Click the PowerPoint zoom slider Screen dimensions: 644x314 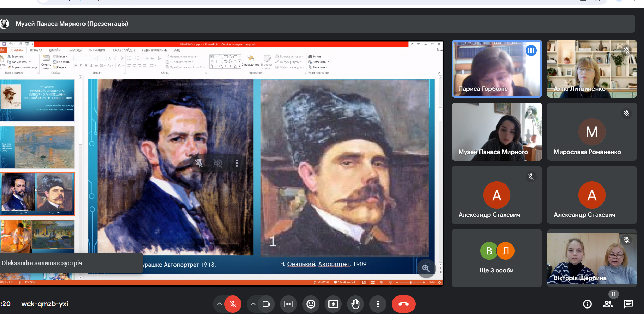click(411, 282)
